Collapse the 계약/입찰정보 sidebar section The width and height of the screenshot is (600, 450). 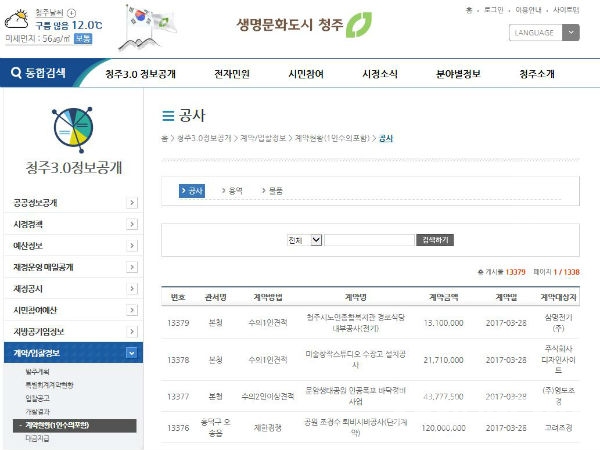pyautogui.click(x=132, y=353)
